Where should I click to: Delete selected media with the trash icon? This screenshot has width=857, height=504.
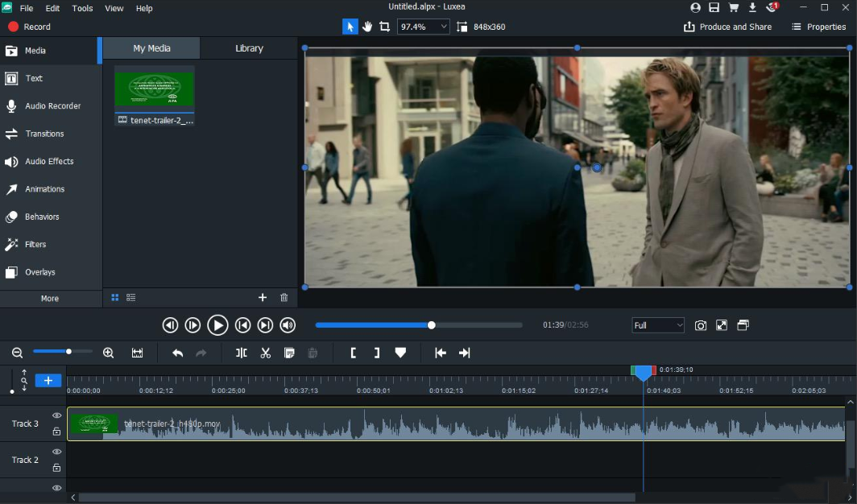(x=284, y=298)
